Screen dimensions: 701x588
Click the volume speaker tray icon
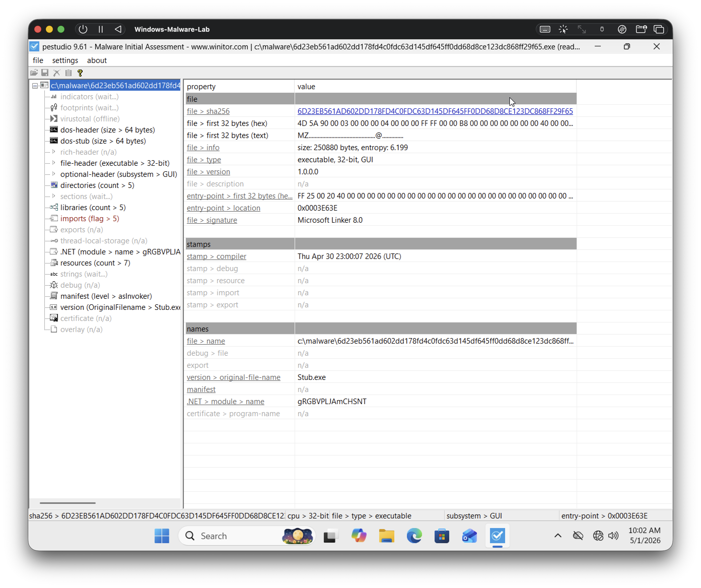(x=613, y=536)
